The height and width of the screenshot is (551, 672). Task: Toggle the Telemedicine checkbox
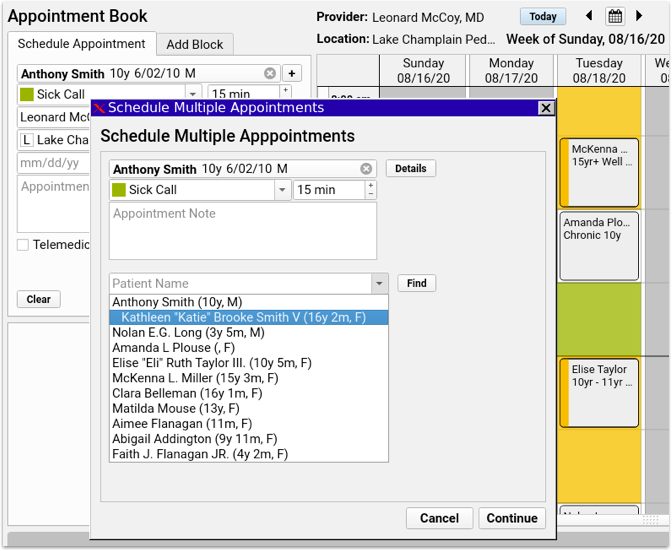tap(23, 245)
